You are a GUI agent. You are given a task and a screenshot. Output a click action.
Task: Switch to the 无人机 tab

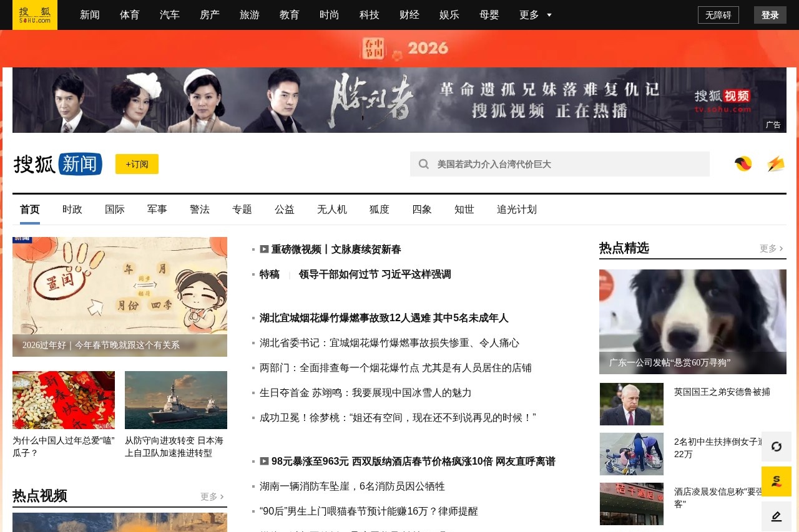[332, 210]
